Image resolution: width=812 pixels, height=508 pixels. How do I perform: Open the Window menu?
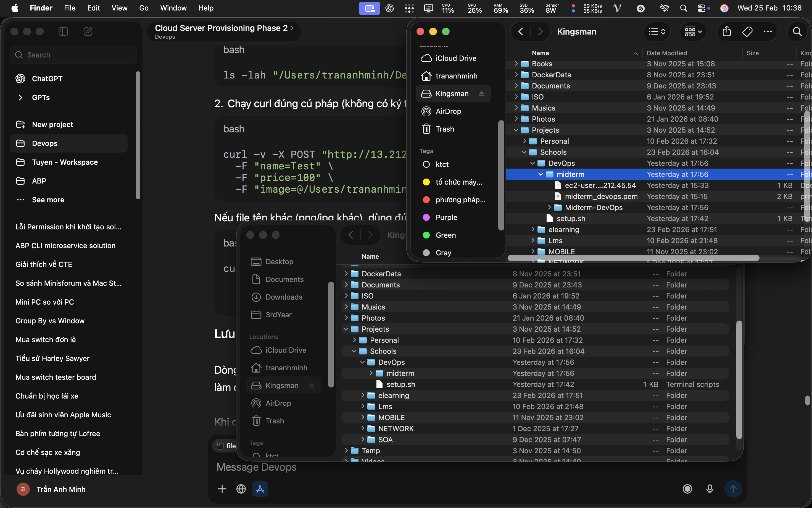pyautogui.click(x=173, y=8)
